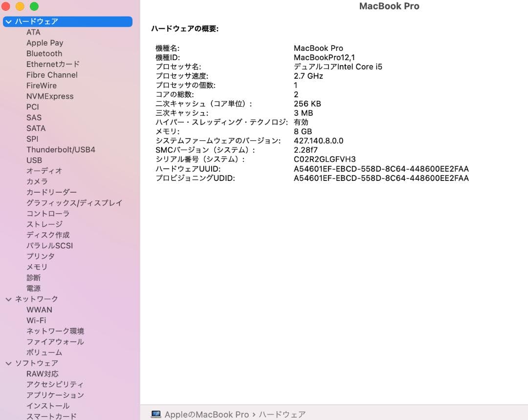The width and height of the screenshot is (528, 420).
Task: Collapse the ネットワーク section
Action: point(8,299)
